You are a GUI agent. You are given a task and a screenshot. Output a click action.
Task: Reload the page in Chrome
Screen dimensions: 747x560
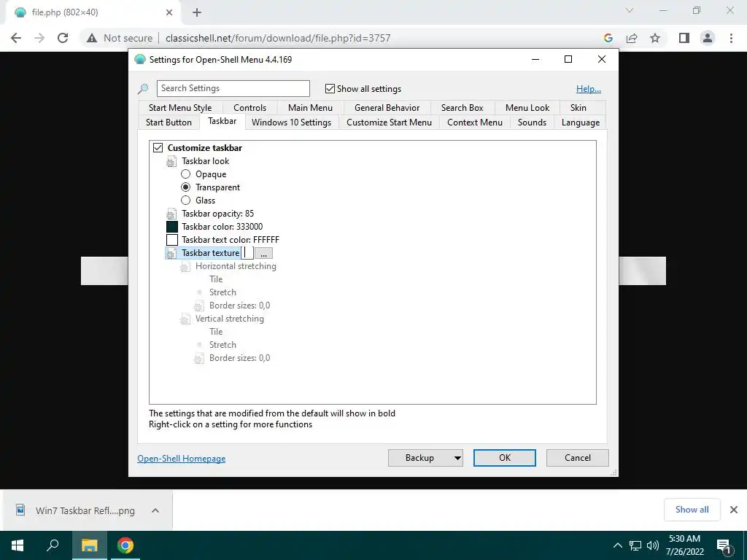pyautogui.click(x=63, y=38)
